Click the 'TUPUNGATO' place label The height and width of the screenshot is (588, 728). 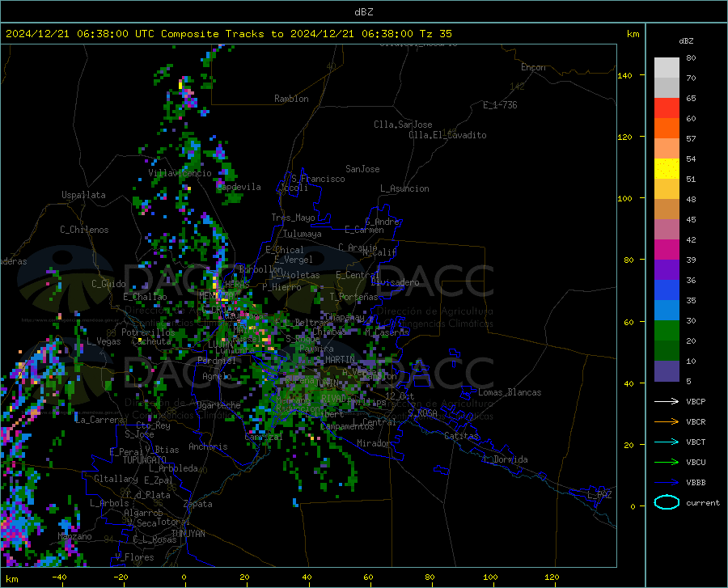point(144,460)
